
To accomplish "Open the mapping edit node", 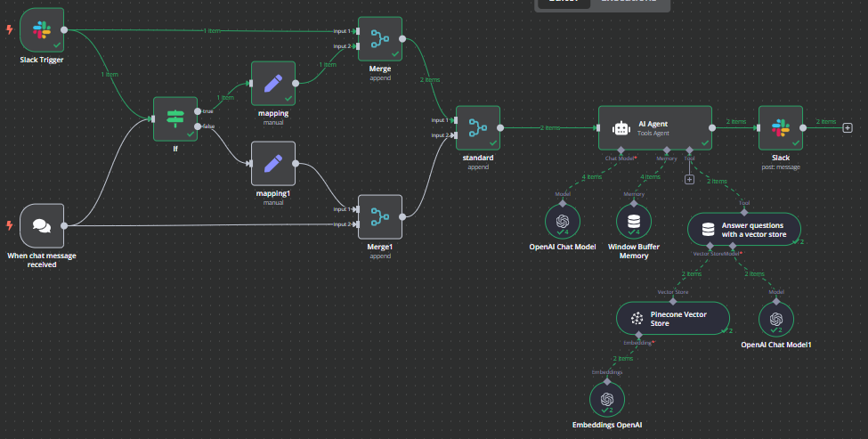I will click(x=272, y=84).
